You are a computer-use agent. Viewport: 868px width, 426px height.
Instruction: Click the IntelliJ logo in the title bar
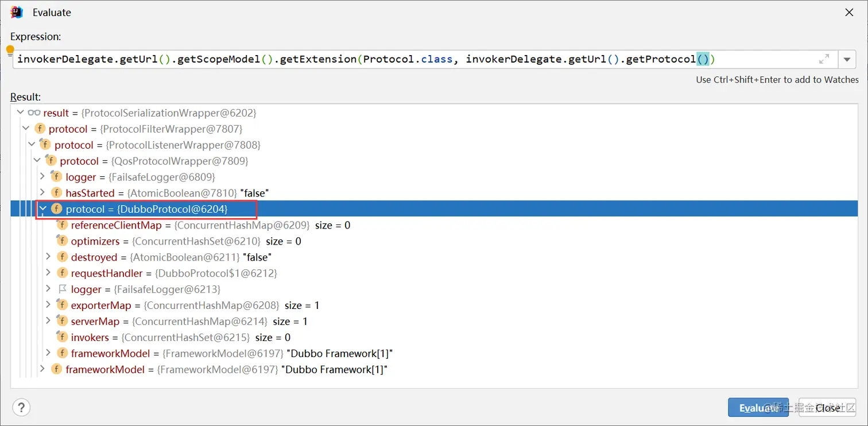(x=17, y=12)
